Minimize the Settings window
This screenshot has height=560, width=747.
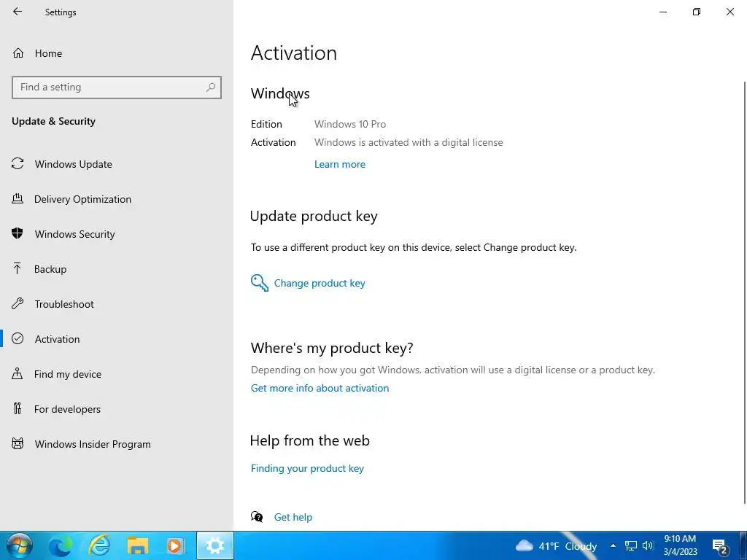(662, 12)
